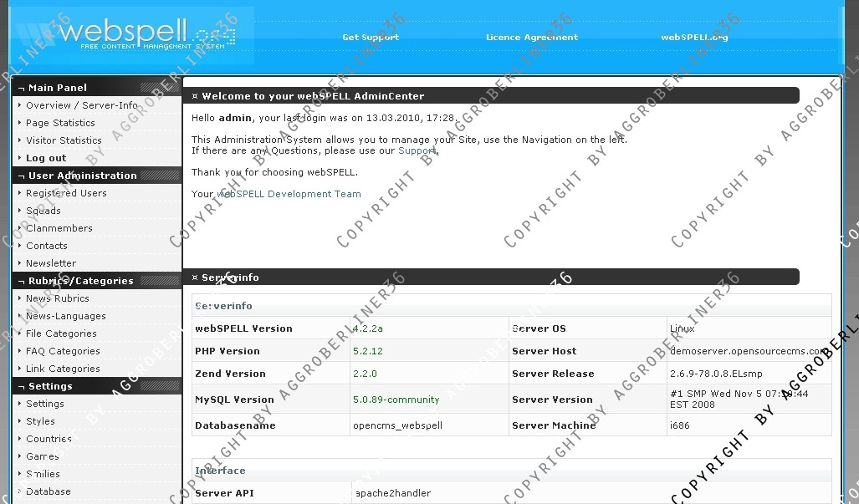Go to Page Statistics
Viewport: 859px width, 504px height.
click(x=60, y=123)
